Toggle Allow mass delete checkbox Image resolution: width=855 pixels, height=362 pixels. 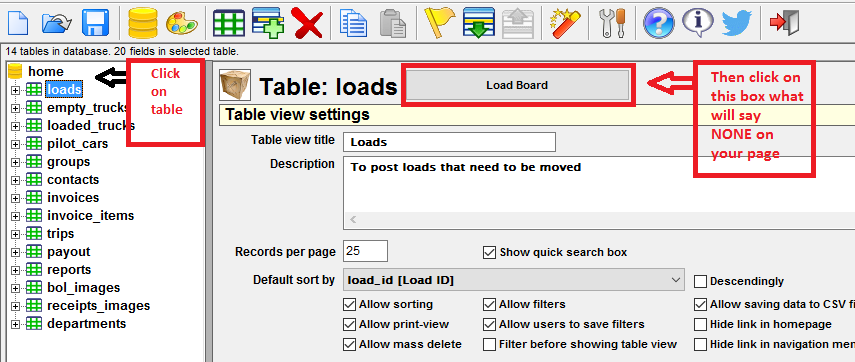click(x=349, y=345)
